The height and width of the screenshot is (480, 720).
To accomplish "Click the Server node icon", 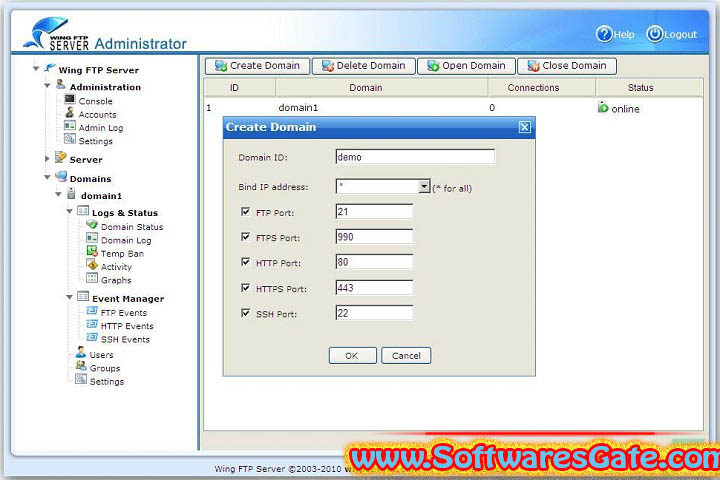I will 61,158.
